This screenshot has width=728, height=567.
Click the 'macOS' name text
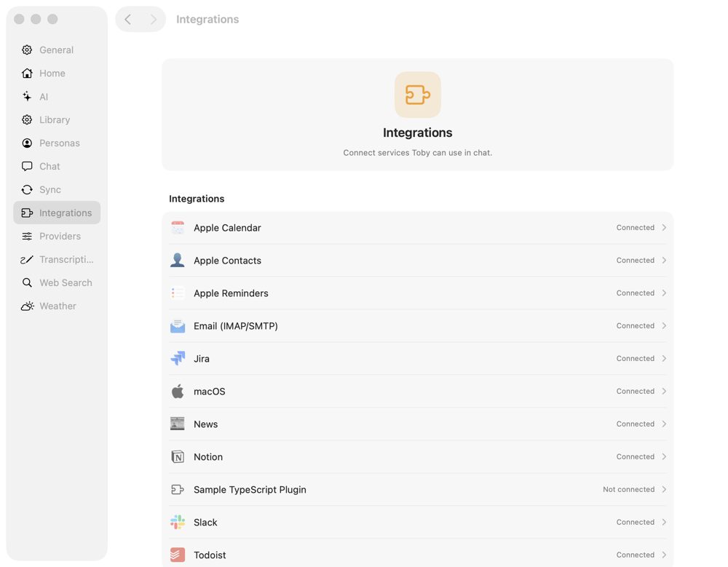[x=210, y=392]
